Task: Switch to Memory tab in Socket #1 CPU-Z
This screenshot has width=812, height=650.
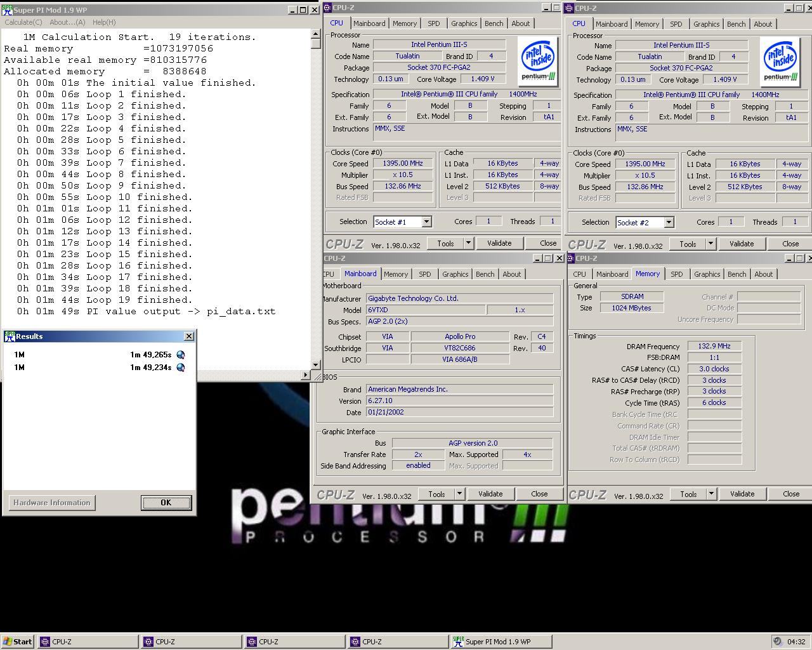Action: click(x=405, y=23)
